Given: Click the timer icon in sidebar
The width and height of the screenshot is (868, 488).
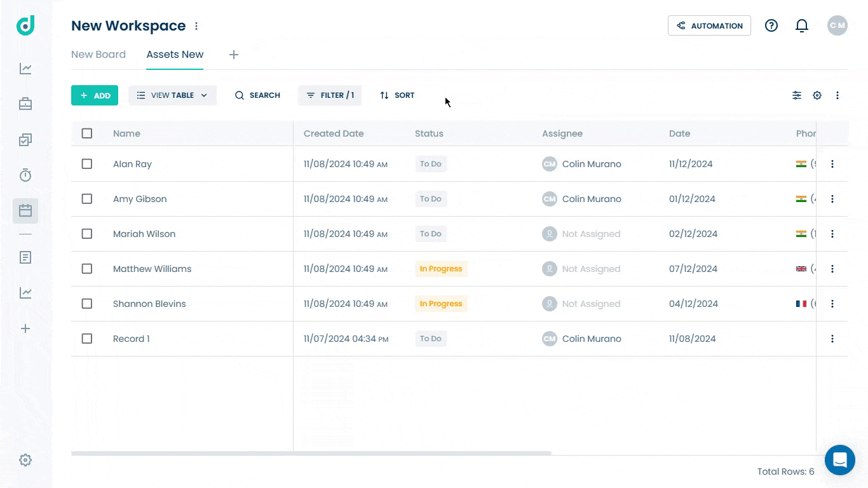Looking at the screenshot, I should point(25,175).
